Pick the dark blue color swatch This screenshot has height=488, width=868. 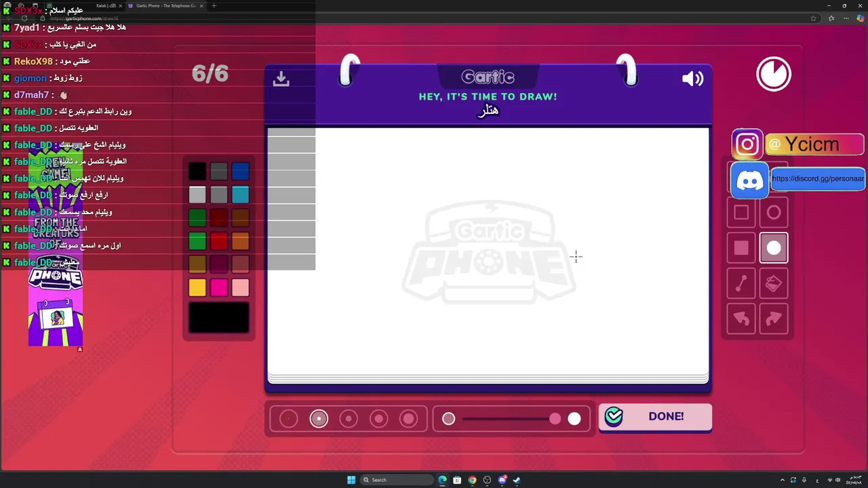(x=241, y=171)
